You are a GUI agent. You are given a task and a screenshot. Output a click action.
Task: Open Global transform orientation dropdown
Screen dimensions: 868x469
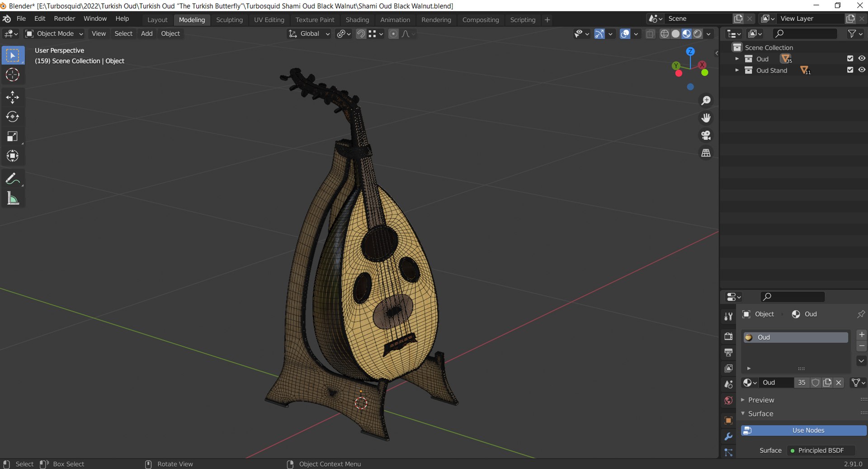point(309,33)
